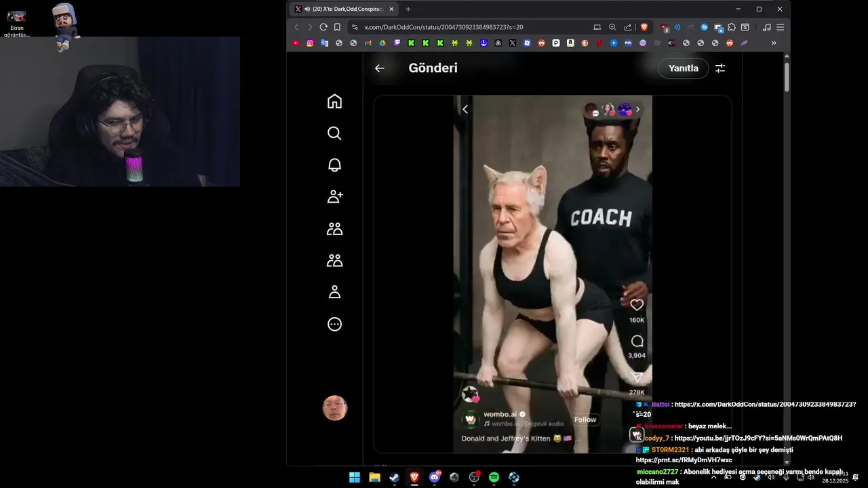Click the Yanıtla reply button
Image resolution: width=868 pixels, height=488 pixels.
coord(683,68)
